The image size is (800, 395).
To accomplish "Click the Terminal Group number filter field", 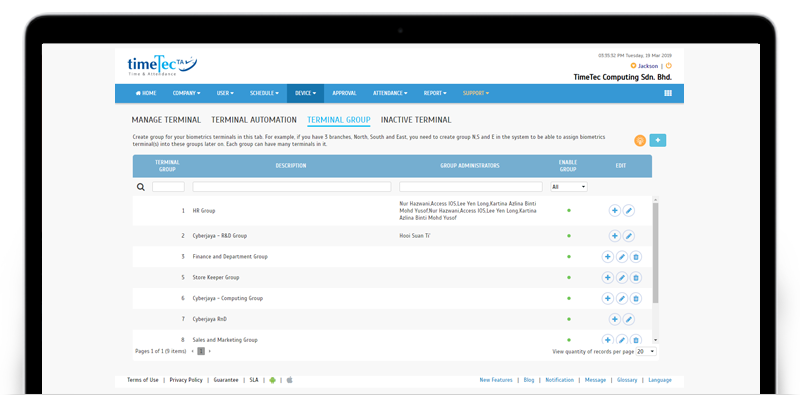I will coord(168,187).
